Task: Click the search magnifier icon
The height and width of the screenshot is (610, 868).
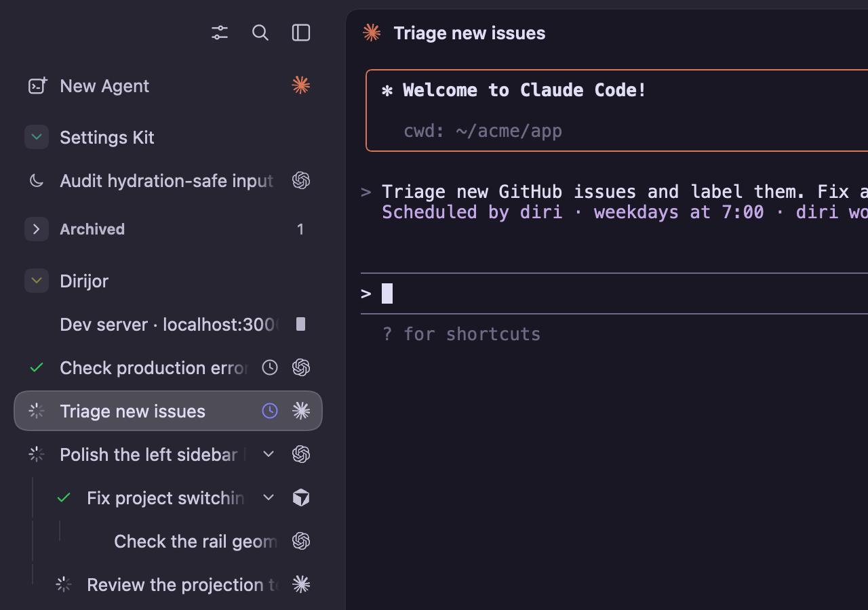Action: (x=260, y=33)
